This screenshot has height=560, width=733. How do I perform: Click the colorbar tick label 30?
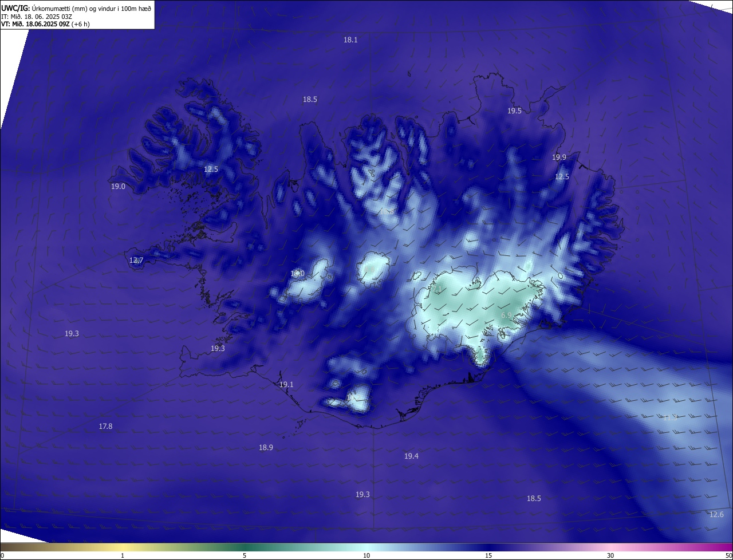click(x=610, y=555)
